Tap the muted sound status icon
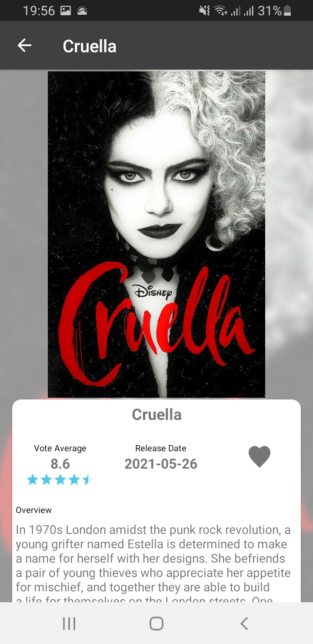This screenshot has width=313, height=644. point(204,11)
